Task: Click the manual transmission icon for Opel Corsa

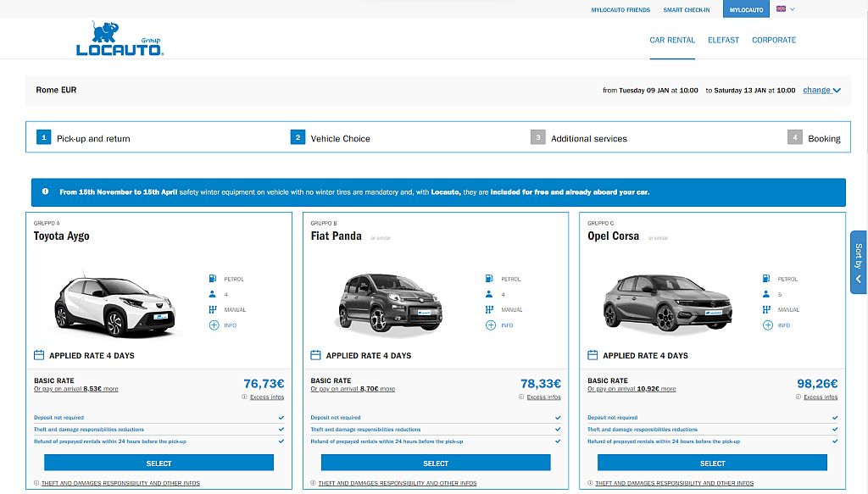Action: 766,309
